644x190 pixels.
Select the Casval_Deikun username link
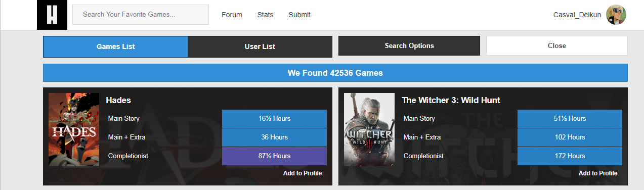click(x=577, y=15)
